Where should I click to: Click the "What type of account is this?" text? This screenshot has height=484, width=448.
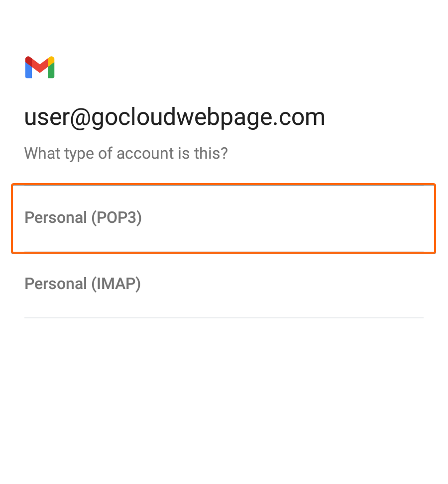click(x=126, y=153)
